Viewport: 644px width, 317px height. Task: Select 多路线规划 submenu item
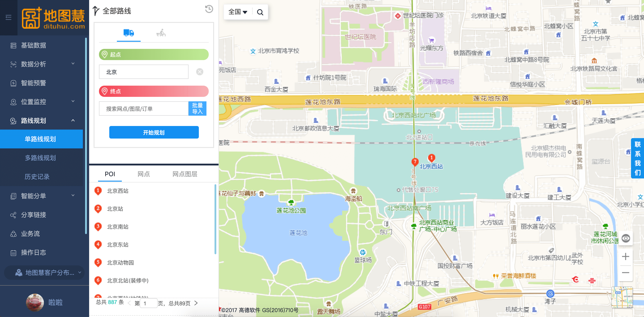tap(41, 158)
